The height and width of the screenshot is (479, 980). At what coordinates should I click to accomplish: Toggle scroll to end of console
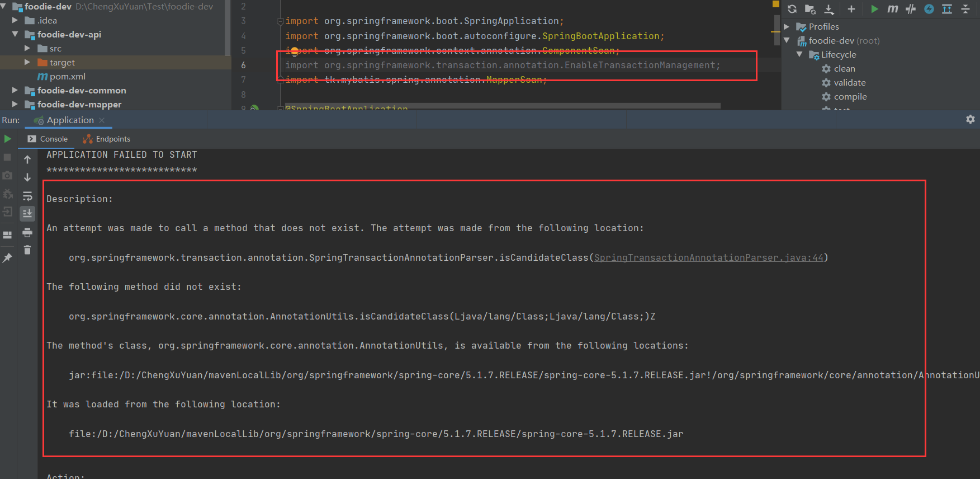(27, 214)
